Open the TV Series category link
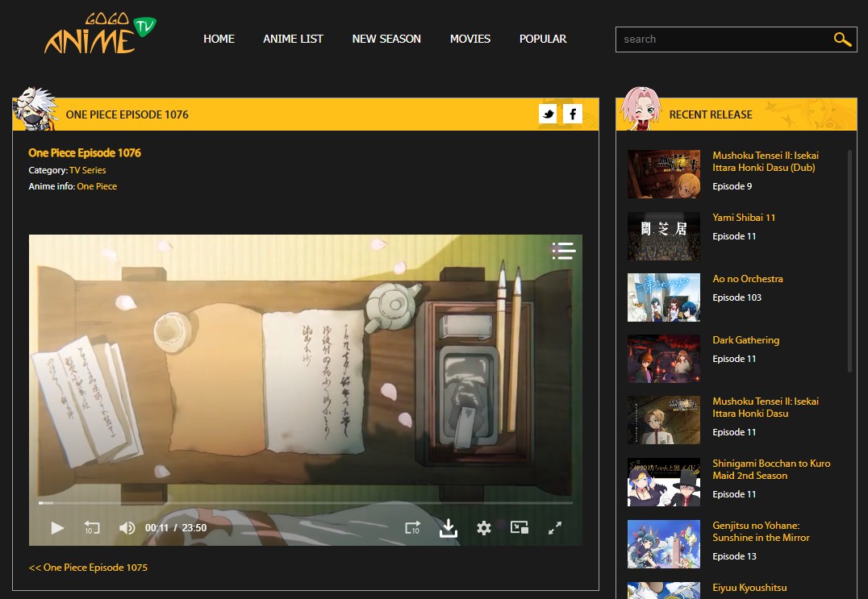The height and width of the screenshot is (599, 868). (87, 170)
